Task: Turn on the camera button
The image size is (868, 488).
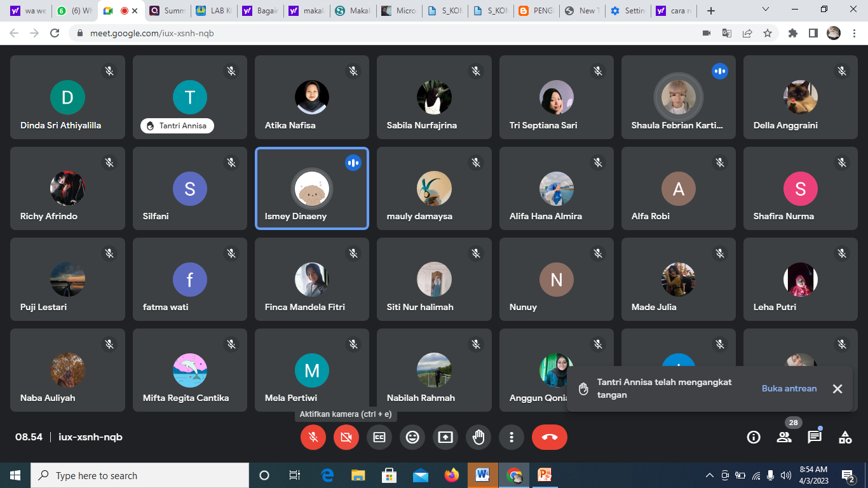Action: (x=346, y=437)
